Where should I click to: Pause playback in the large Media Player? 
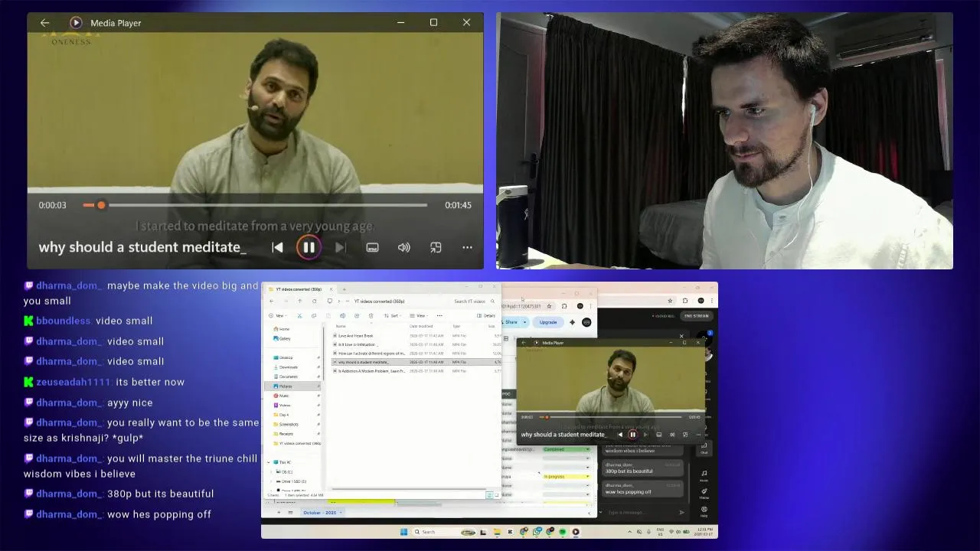(309, 247)
